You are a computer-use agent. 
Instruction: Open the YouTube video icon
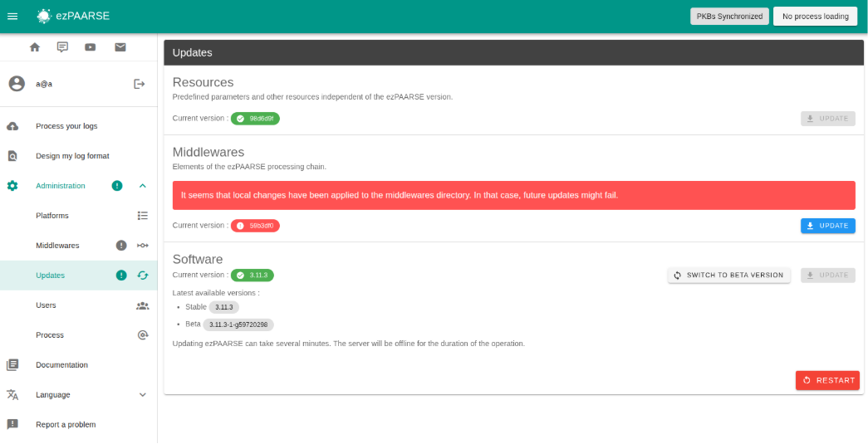tap(91, 47)
